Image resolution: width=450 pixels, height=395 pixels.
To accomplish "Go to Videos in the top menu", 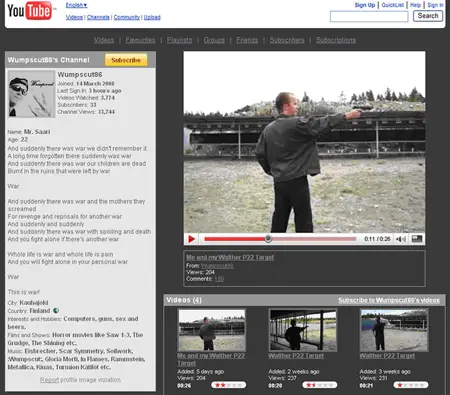I will pyautogui.click(x=74, y=17).
